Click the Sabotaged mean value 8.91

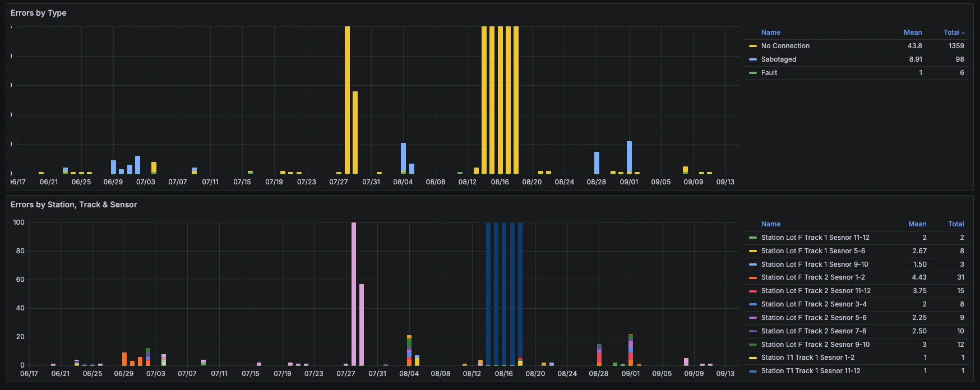pos(916,59)
